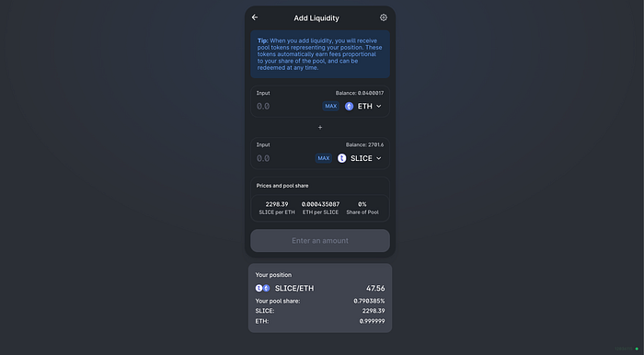Click the ETH Balance 0.0400017 text

(360, 93)
